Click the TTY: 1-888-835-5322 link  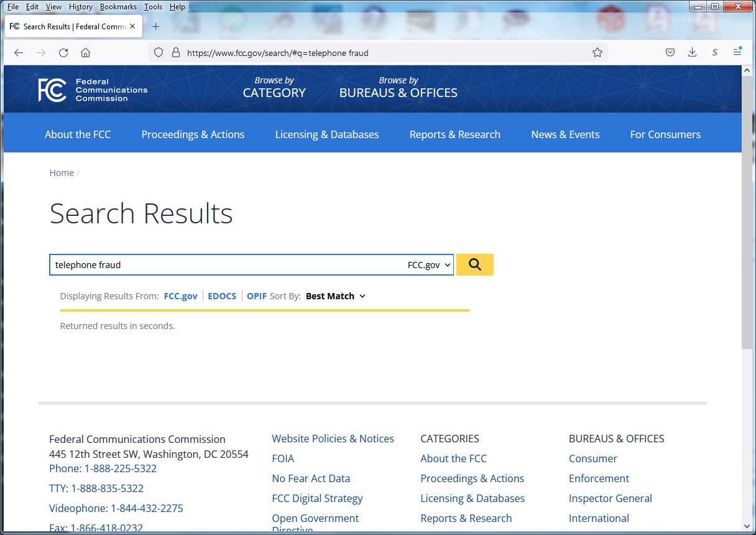[x=96, y=488]
